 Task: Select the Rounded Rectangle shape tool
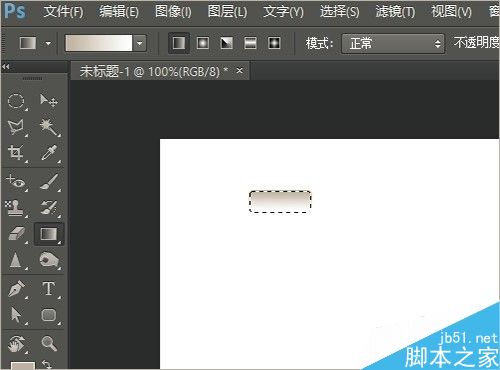coord(49,315)
